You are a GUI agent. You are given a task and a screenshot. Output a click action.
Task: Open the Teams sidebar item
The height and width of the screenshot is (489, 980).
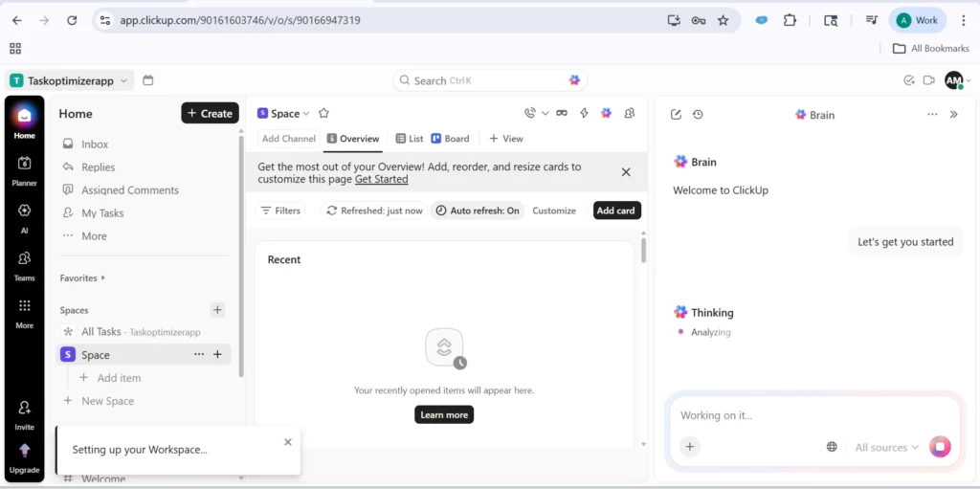[x=24, y=265]
